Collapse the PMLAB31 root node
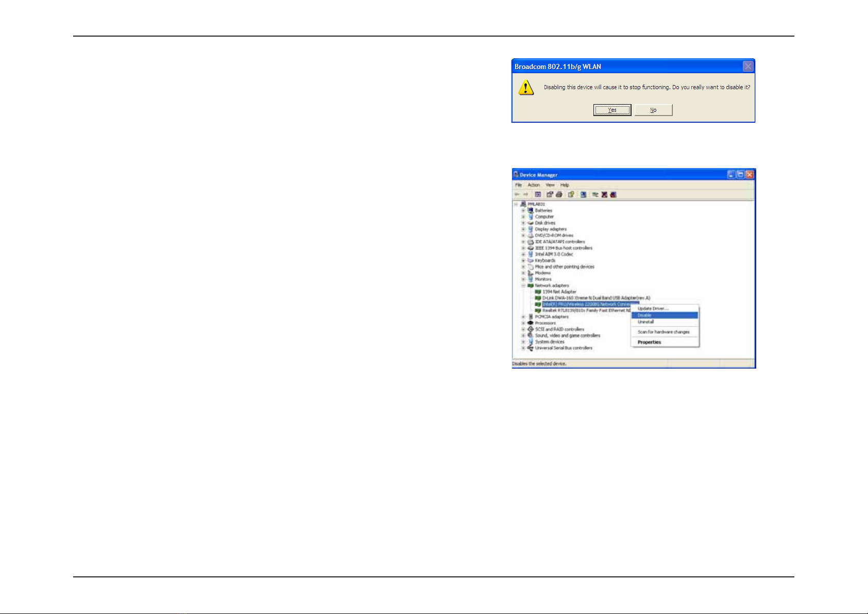This screenshot has width=868, height=614. click(516, 204)
